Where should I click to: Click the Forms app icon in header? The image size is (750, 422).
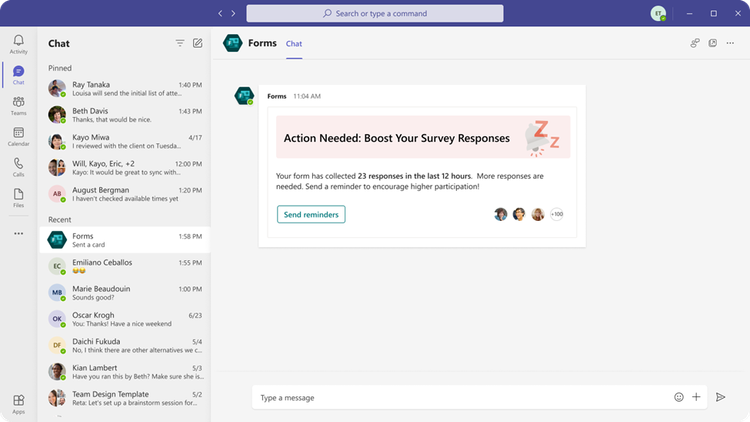[x=232, y=43]
